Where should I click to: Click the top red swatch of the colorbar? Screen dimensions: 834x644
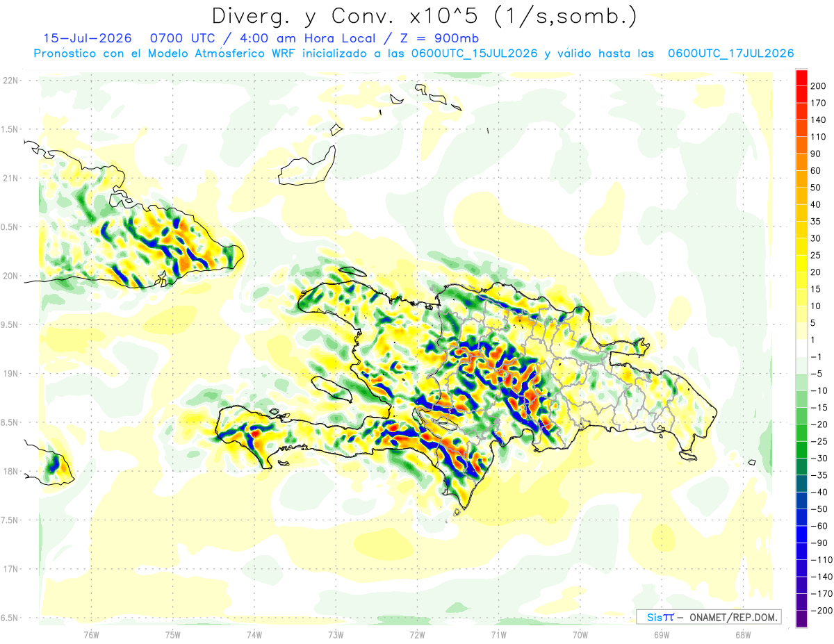tap(801, 78)
